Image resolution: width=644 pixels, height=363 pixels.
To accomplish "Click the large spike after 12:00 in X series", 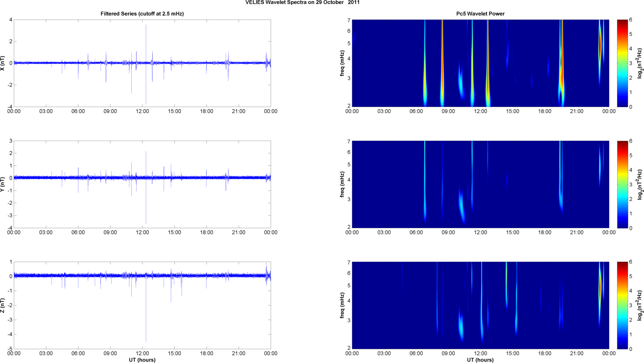I will coord(146,64).
